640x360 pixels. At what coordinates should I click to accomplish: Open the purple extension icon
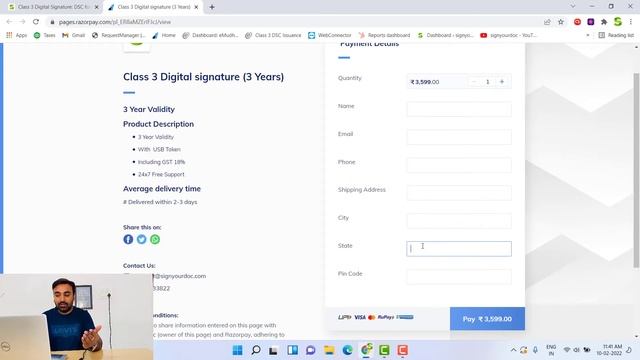tap(591, 22)
